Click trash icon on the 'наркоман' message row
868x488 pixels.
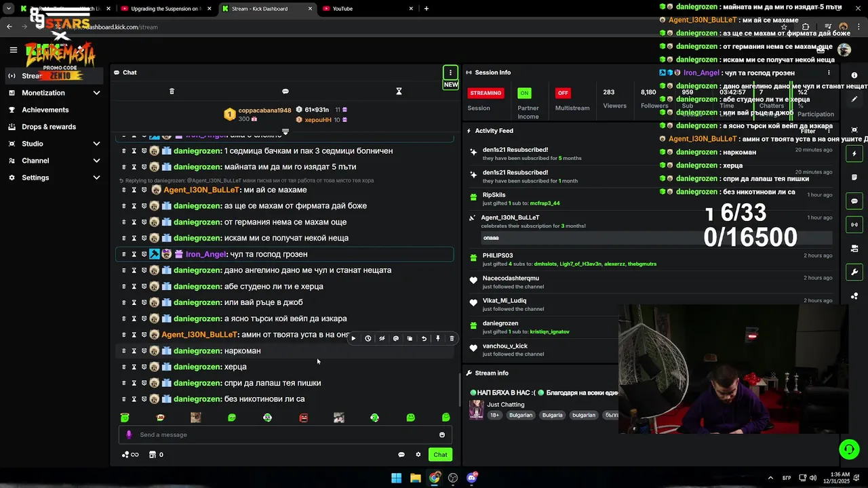[x=123, y=350]
